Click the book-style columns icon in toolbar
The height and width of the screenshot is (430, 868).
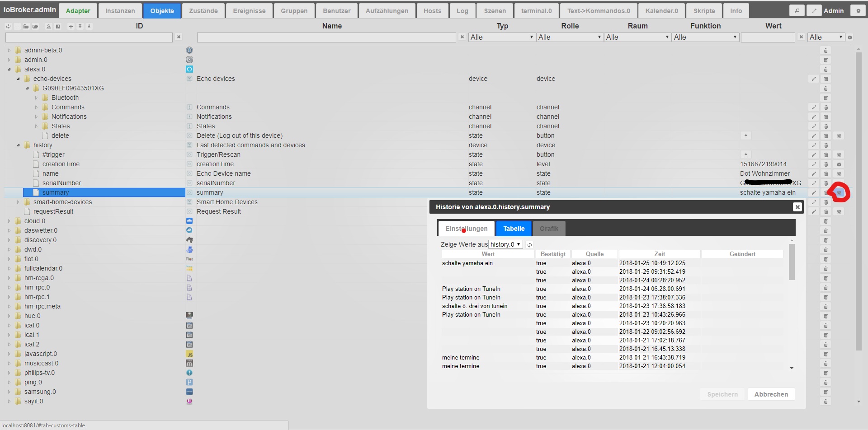(x=58, y=27)
